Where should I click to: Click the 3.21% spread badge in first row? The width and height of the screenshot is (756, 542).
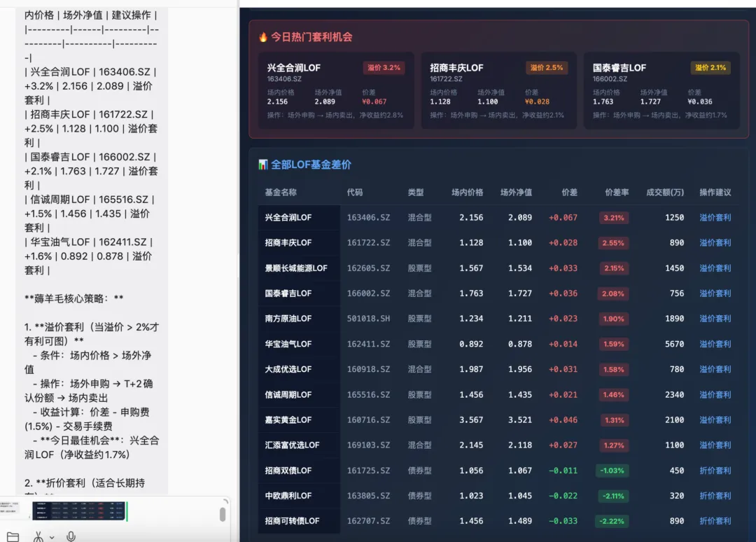(x=613, y=218)
